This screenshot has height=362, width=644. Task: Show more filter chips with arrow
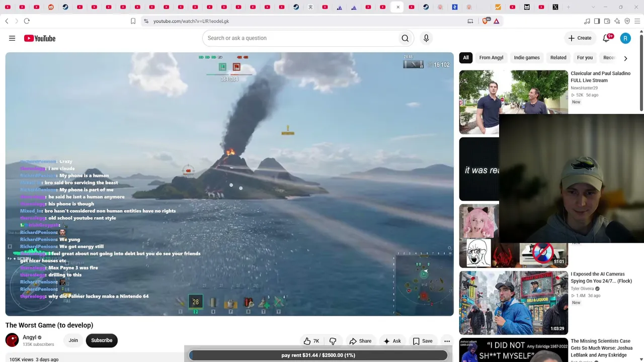click(x=625, y=58)
